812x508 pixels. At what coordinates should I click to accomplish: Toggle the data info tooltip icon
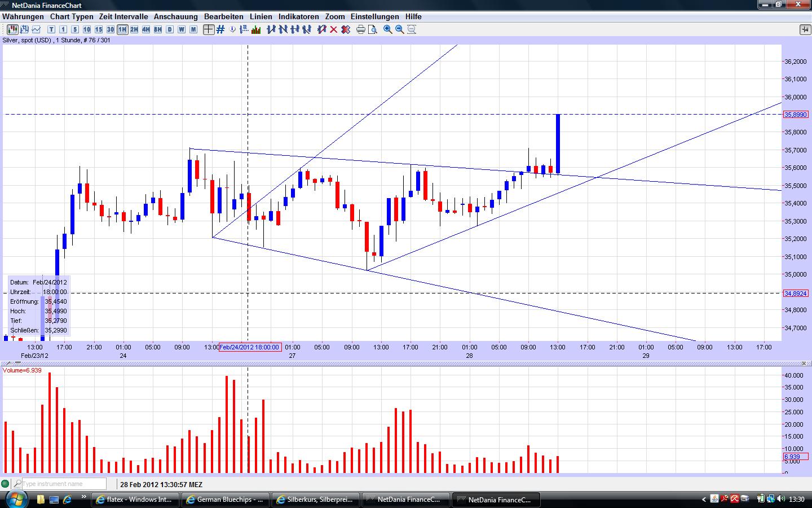(x=233, y=29)
